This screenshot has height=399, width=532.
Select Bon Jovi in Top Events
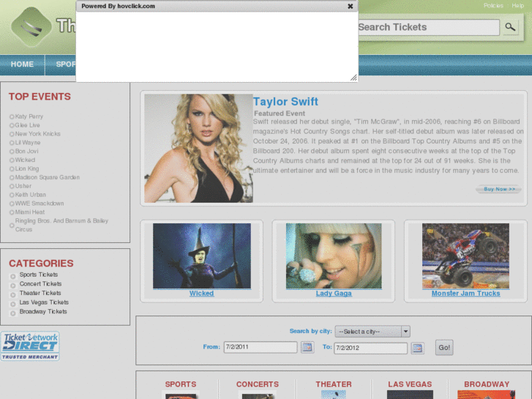(x=26, y=151)
